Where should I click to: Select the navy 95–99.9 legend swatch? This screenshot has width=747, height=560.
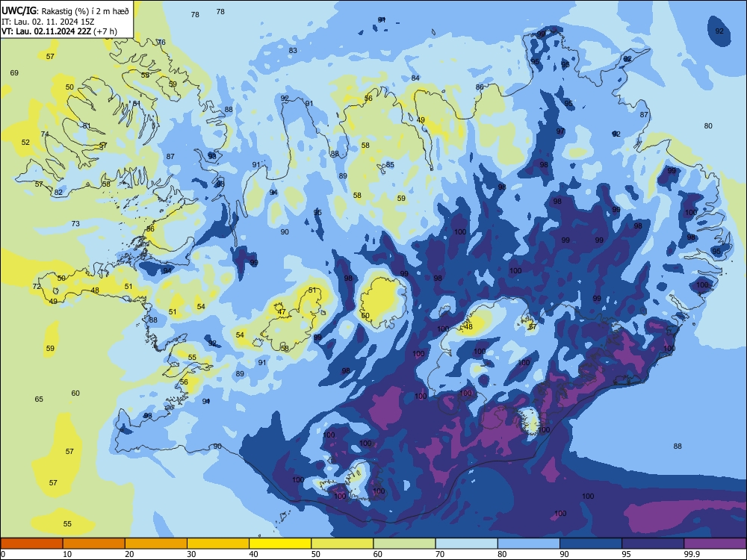point(653,544)
